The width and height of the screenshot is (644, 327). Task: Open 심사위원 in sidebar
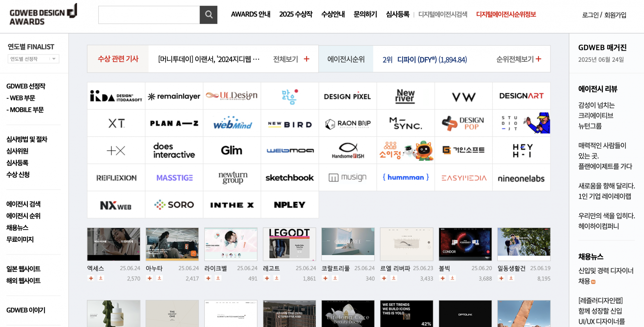click(17, 151)
